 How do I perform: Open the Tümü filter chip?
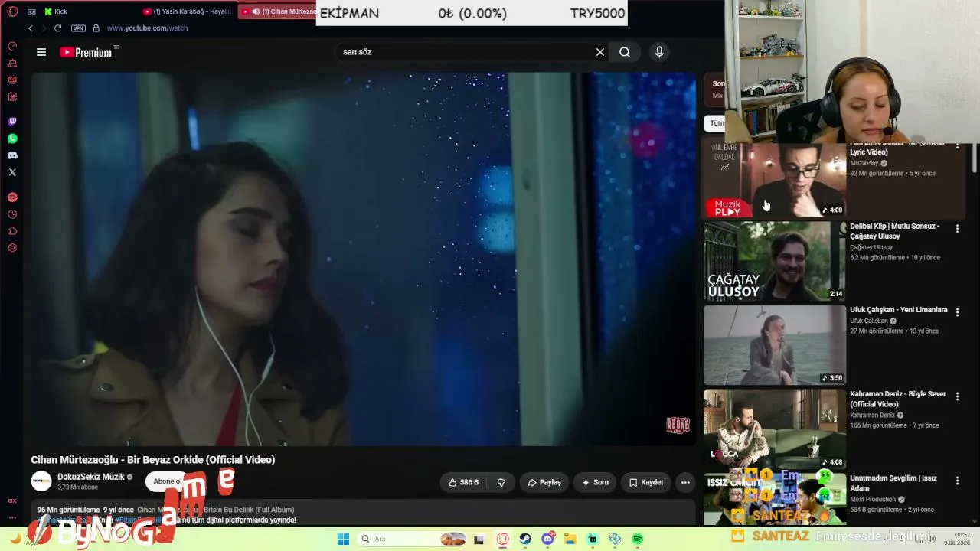[x=715, y=122]
